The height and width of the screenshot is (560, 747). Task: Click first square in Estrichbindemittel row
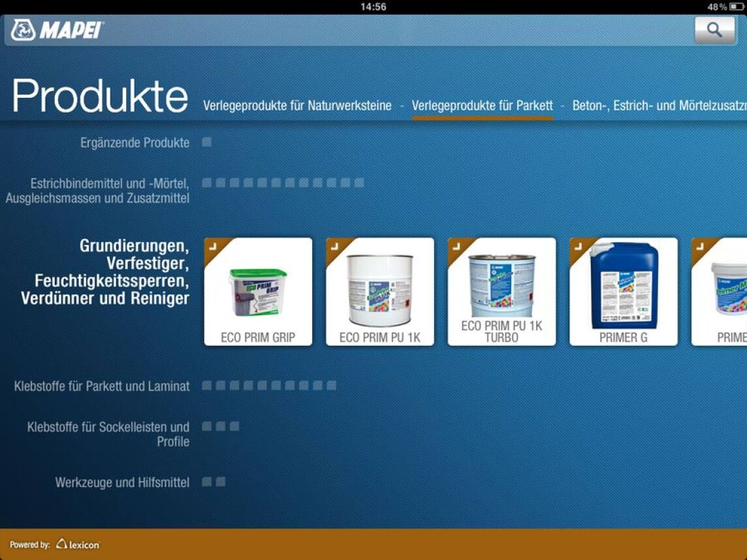207,182
